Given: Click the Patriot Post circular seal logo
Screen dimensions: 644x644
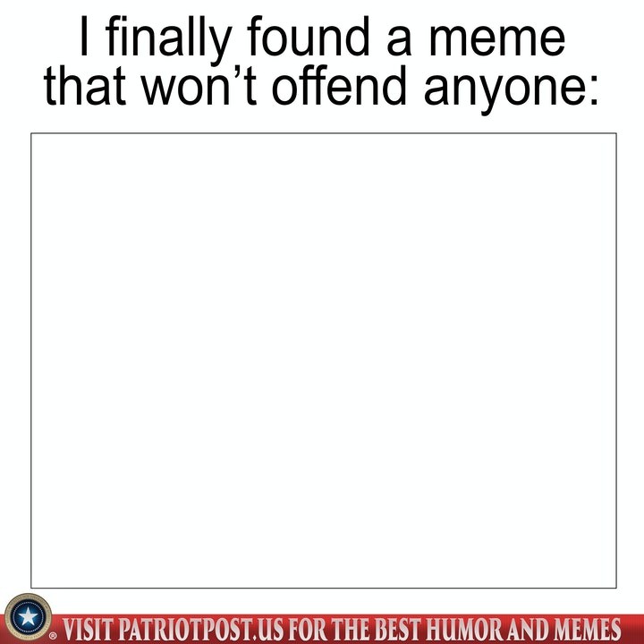Looking at the screenshot, I should click(x=28, y=616).
